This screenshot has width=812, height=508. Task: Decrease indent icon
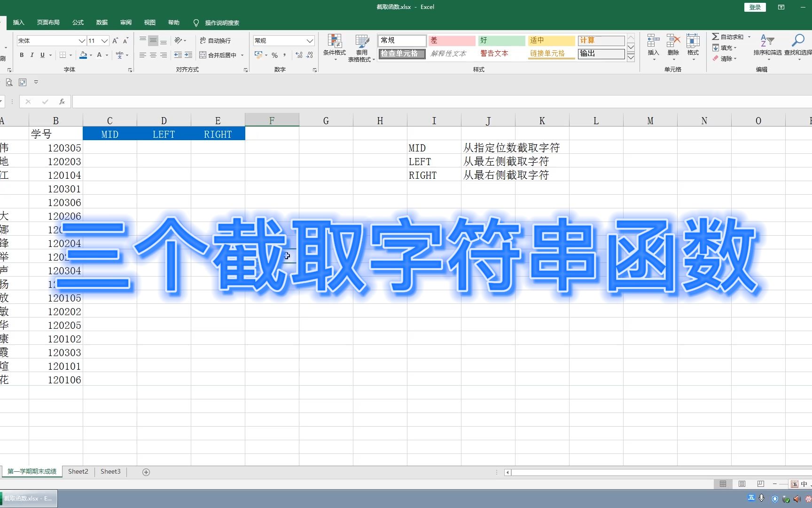(178, 55)
